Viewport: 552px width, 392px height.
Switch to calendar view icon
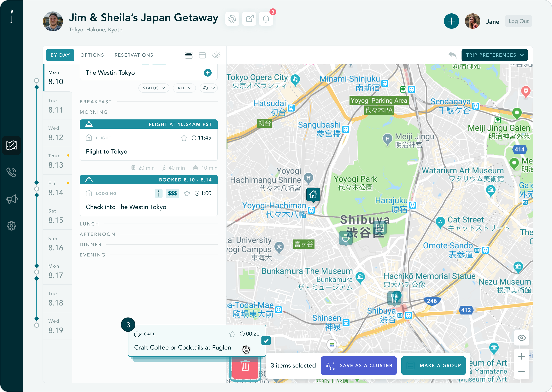point(202,55)
